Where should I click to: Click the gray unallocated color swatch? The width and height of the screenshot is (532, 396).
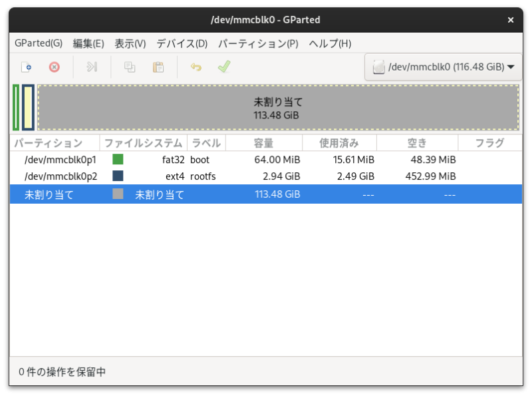[x=118, y=194]
